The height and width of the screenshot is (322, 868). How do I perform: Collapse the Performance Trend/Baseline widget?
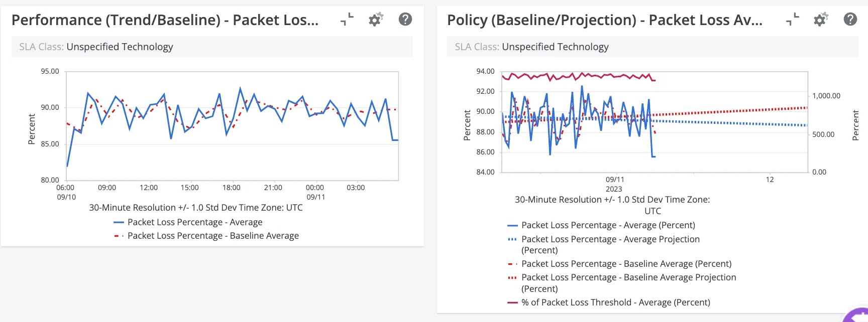coord(347,20)
